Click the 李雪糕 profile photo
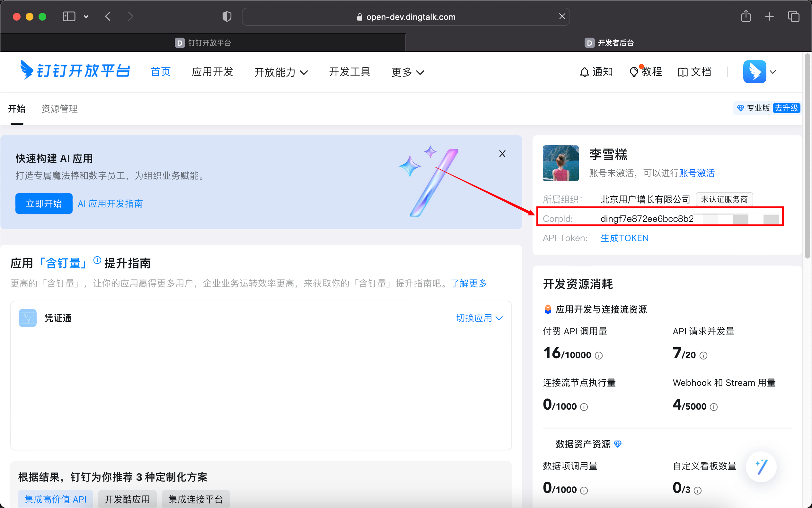Screen dimensions: 812x508 tap(561, 163)
